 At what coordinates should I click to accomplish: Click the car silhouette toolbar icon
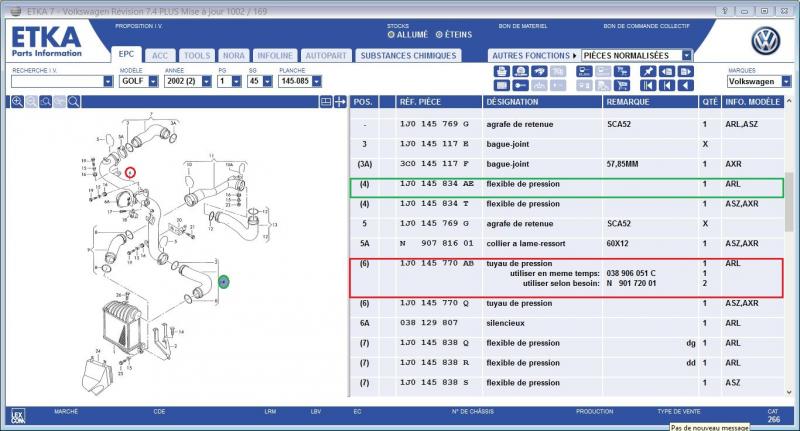[539, 71]
